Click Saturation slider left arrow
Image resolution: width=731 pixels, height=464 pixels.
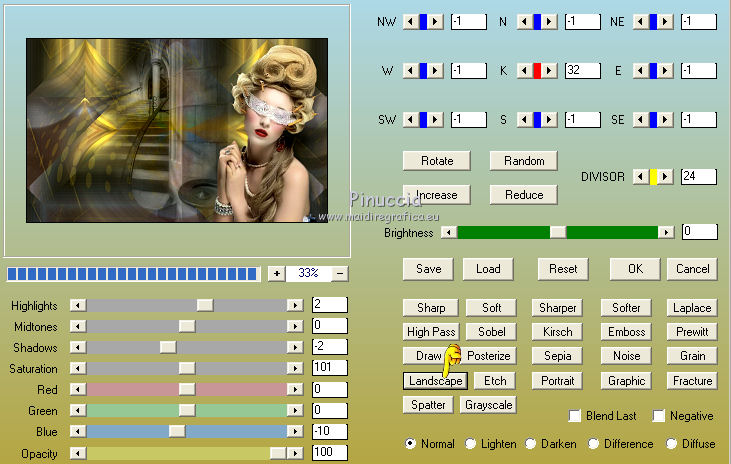[78, 368]
